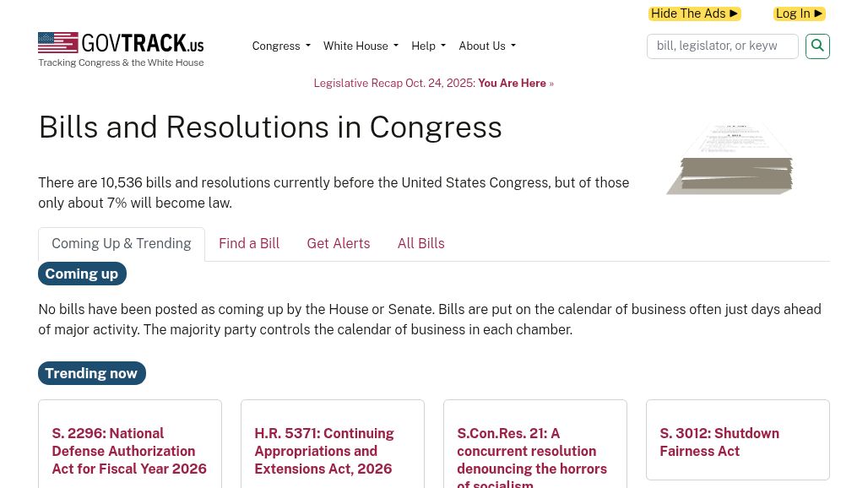Click the Hide The Ads link
The height and width of the screenshot is (488, 868).
(695, 14)
